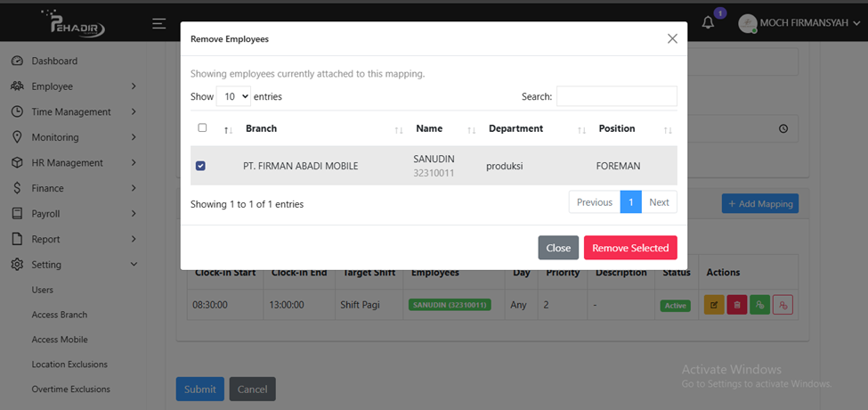Screen dimensions: 868x410
Task: Open the Dashboard menu item
Action: pyautogui.click(x=54, y=61)
